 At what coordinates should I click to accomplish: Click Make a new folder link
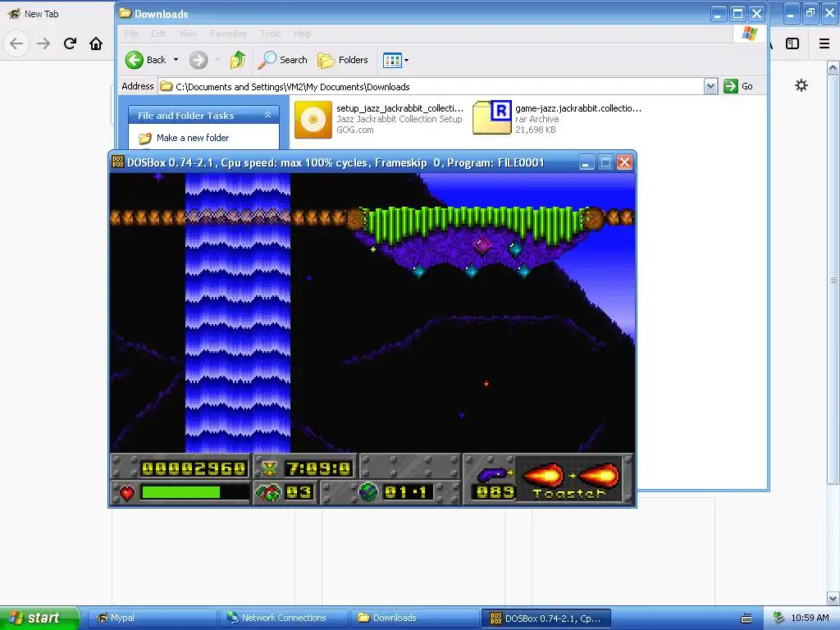coord(192,138)
